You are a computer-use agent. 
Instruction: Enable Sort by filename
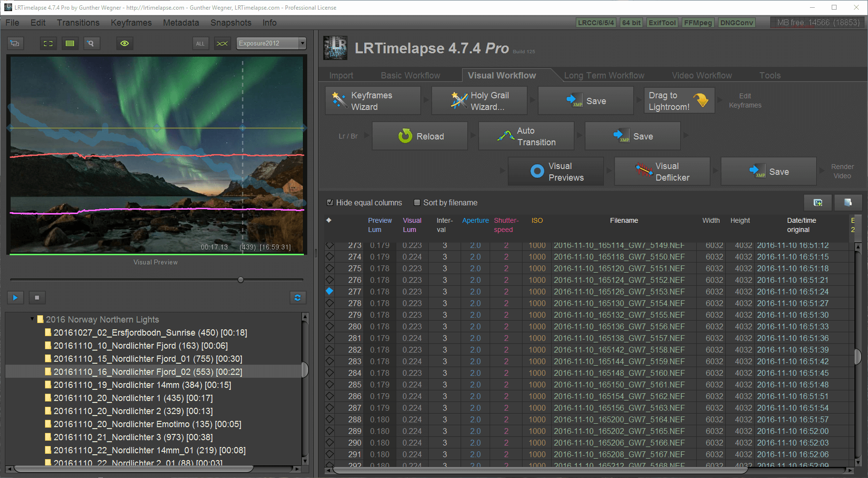pyautogui.click(x=417, y=202)
